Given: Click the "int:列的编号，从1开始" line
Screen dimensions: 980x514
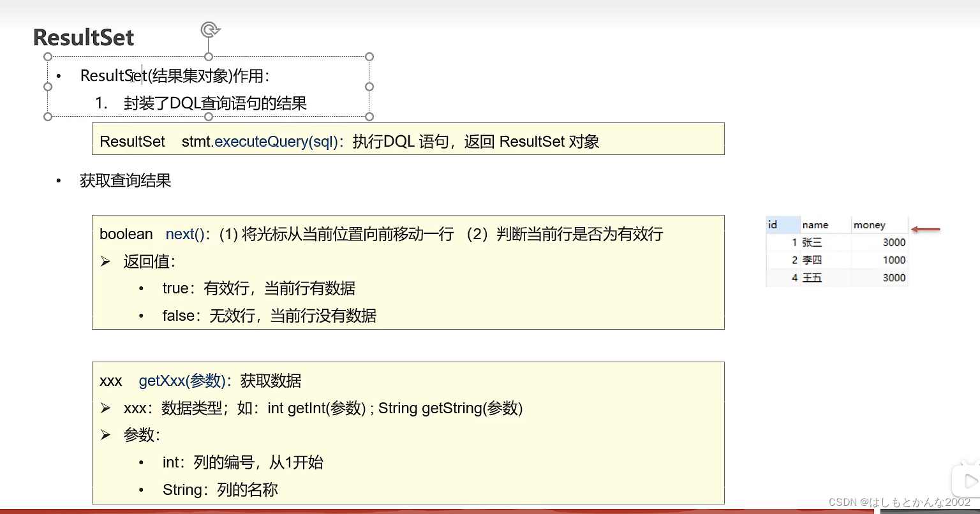Looking at the screenshot, I should [x=243, y=462].
